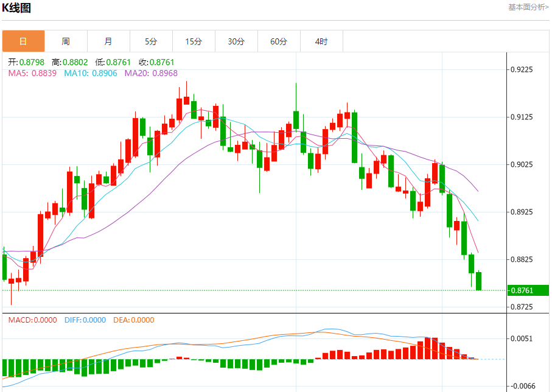Click the DIFF:0.0000 indicator label
This screenshot has height=392, width=552.
[85, 320]
